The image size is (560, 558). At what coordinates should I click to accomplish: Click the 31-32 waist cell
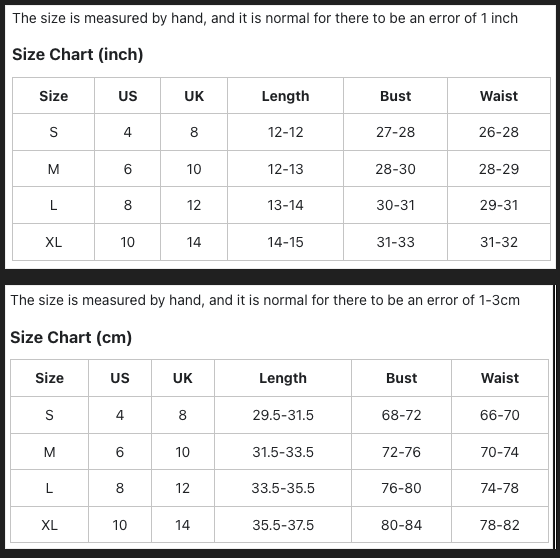499,242
